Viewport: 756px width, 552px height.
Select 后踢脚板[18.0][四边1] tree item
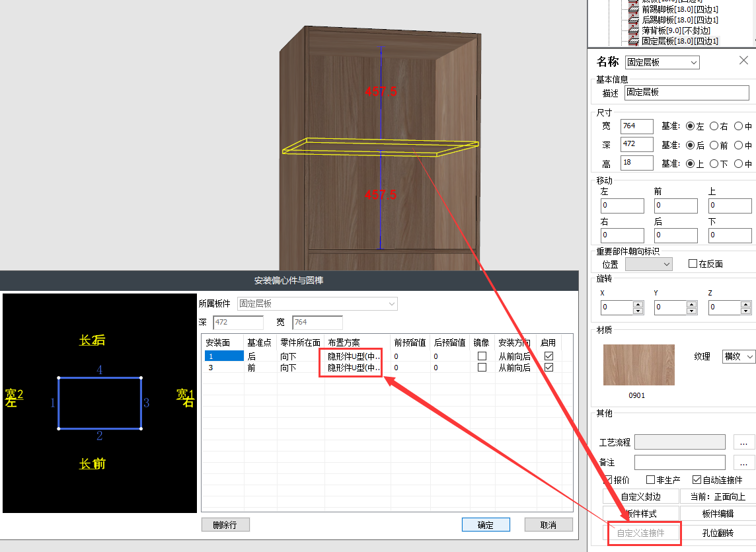point(680,20)
